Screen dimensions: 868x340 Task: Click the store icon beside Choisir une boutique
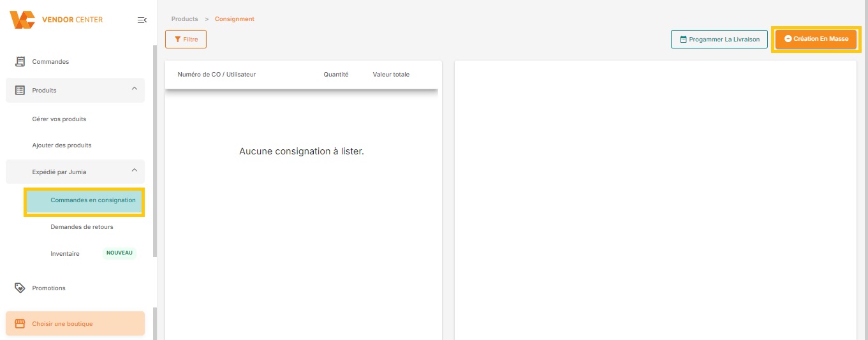pyautogui.click(x=20, y=323)
